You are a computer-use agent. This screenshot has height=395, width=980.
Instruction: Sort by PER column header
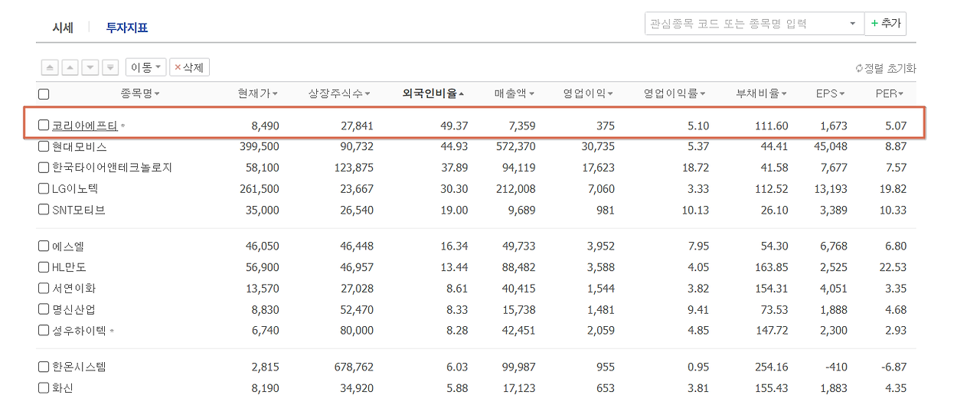coord(890,93)
